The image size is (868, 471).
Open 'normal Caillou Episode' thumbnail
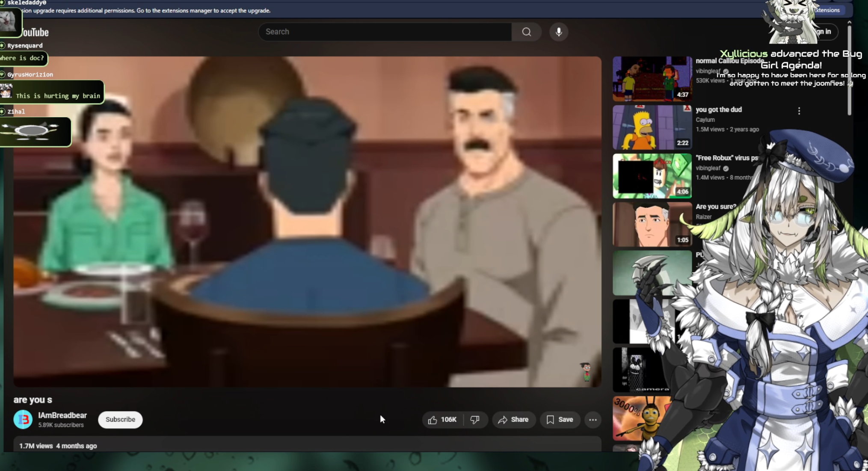652,79
